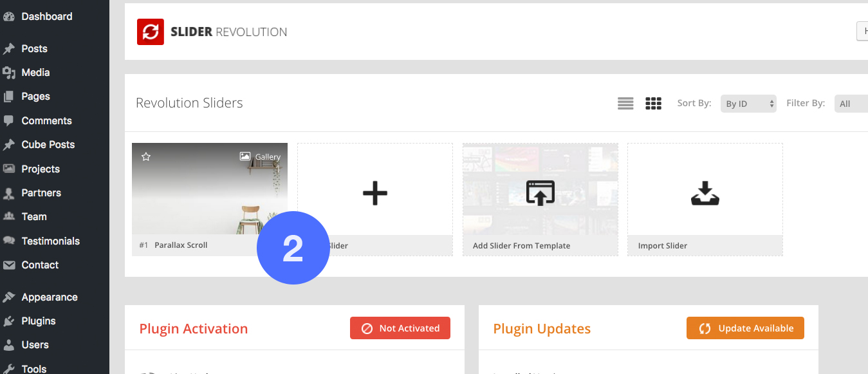Screen dimensions: 868x374
Task: Switch sliders to grid view icon
Action: pyautogui.click(x=654, y=104)
